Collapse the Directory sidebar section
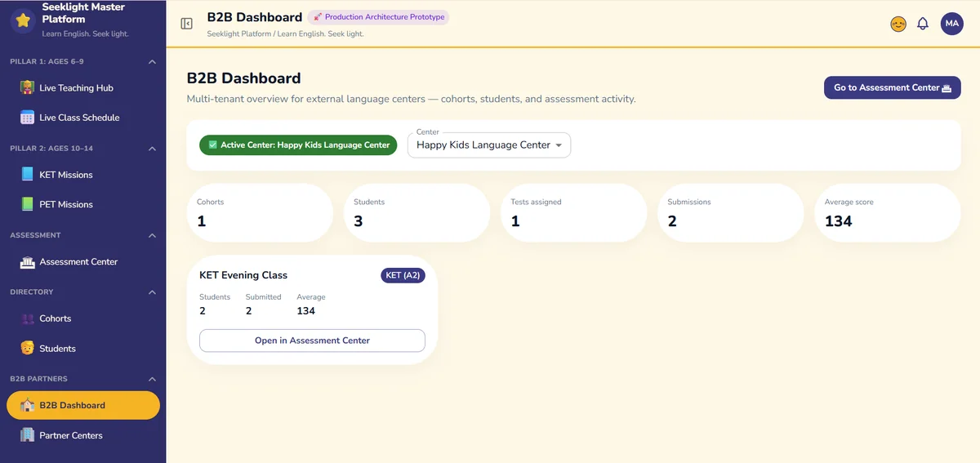 point(152,292)
